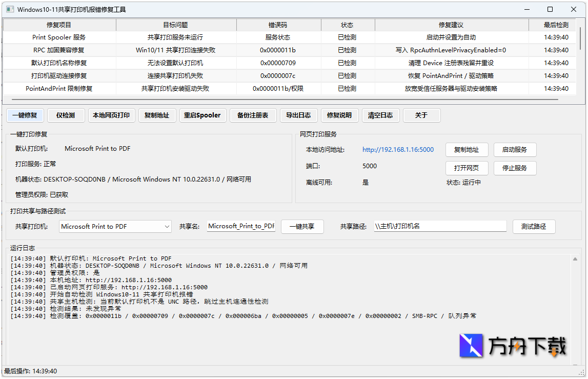Click the 共享路径 input field
The width and height of the screenshot is (588, 379).
[440, 226]
